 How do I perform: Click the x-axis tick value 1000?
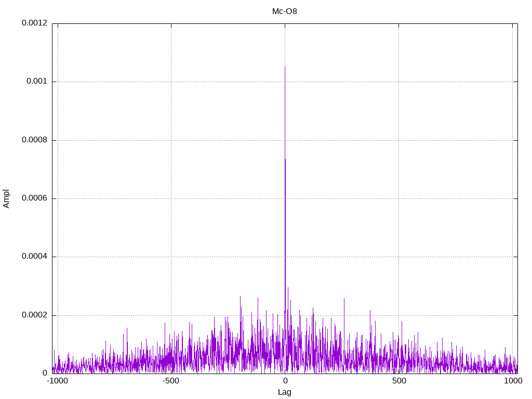513,381
